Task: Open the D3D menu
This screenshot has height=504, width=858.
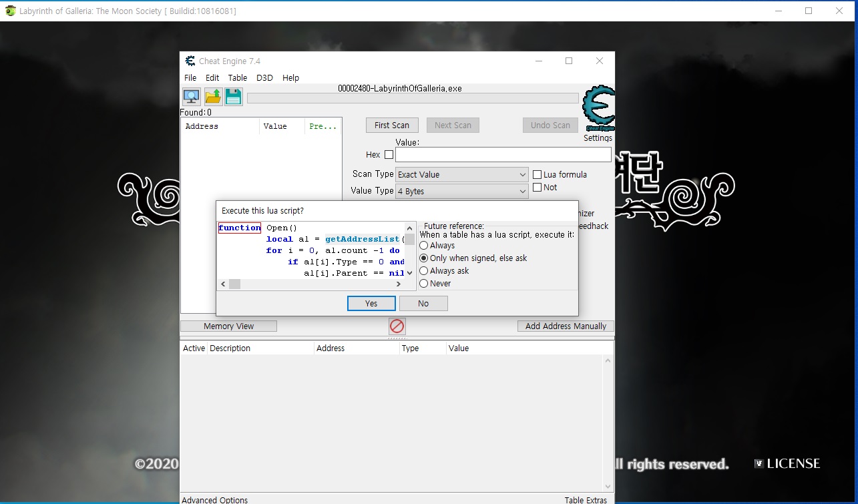Action: (x=264, y=77)
